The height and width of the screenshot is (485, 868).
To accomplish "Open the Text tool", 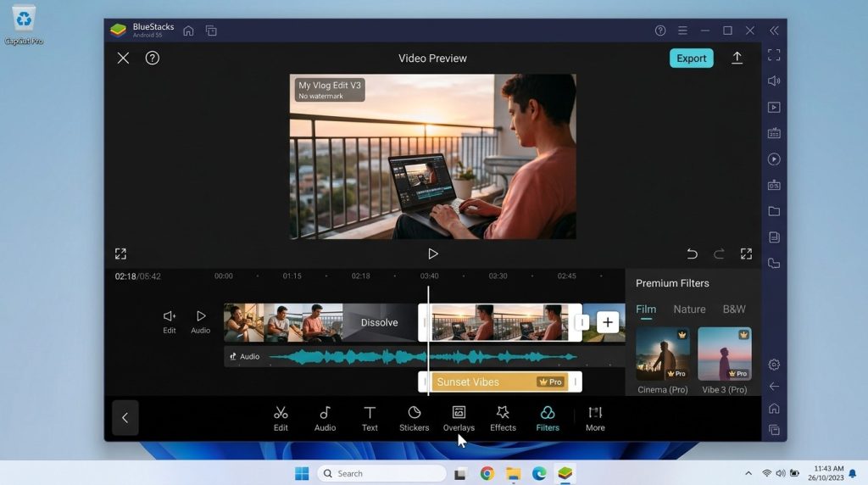I will point(370,419).
